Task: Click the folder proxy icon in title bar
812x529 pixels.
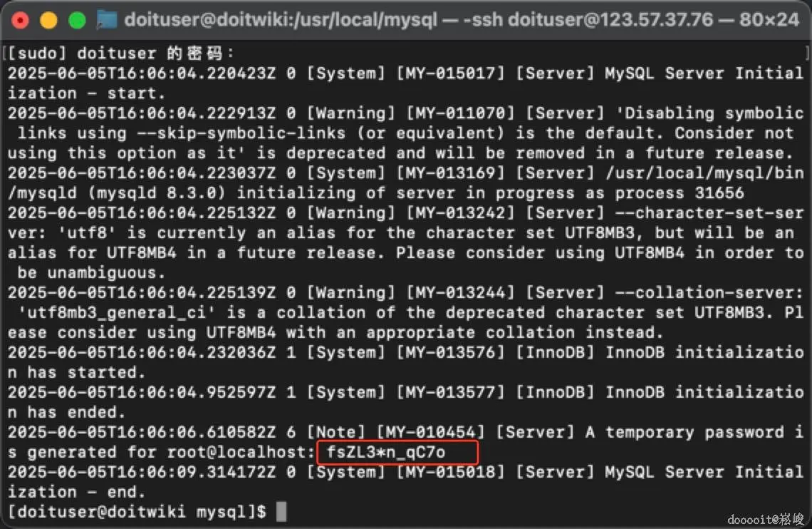Action: (x=106, y=19)
